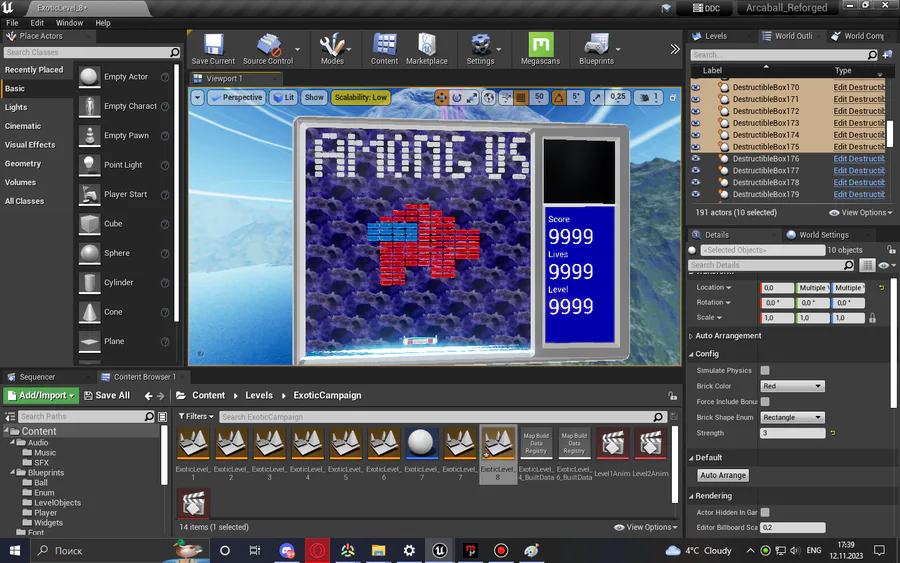This screenshot has height=563, width=900.
Task: Open Lights category in Place Actors
Action: (x=16, y=107)
